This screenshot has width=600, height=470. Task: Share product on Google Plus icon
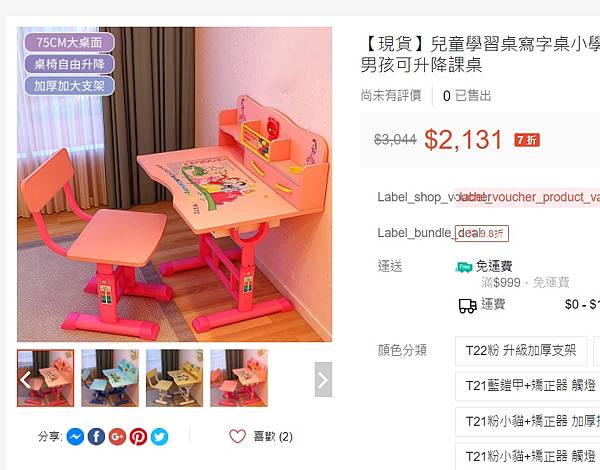pyautogui.click(x=117, y=437)
